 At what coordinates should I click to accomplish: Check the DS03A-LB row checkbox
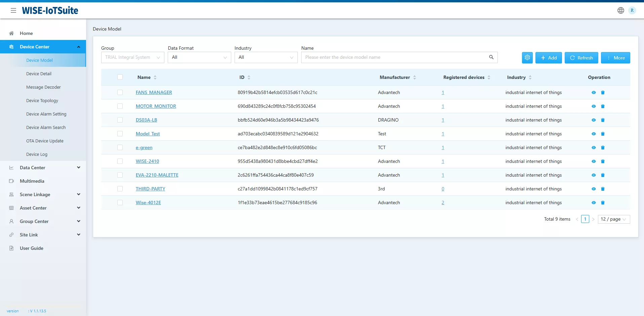tap(120, 120)
